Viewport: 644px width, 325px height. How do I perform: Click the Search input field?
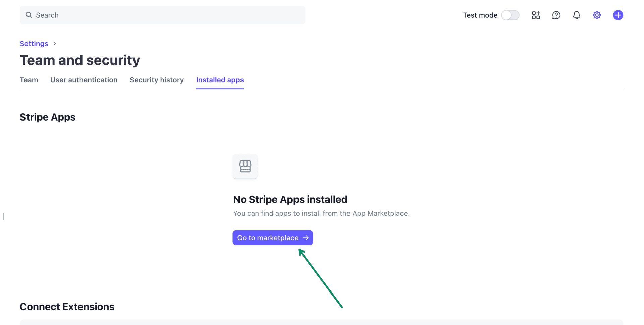(x=162, y=15)
